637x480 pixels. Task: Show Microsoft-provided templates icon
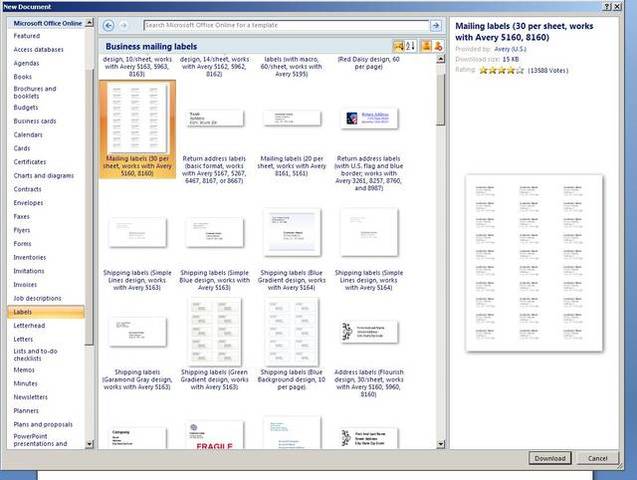(x=426, y=46)
